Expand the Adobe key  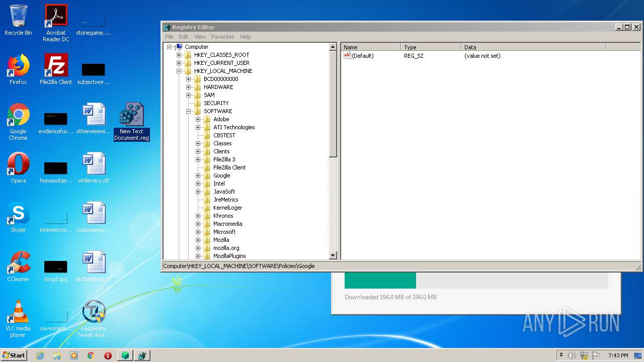tap(198, 119)
